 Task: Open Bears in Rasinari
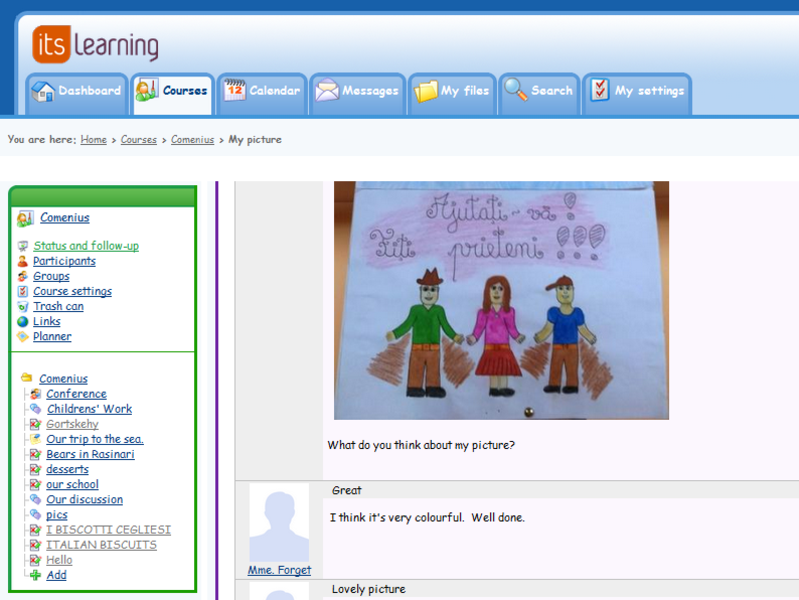click(91, 454)
